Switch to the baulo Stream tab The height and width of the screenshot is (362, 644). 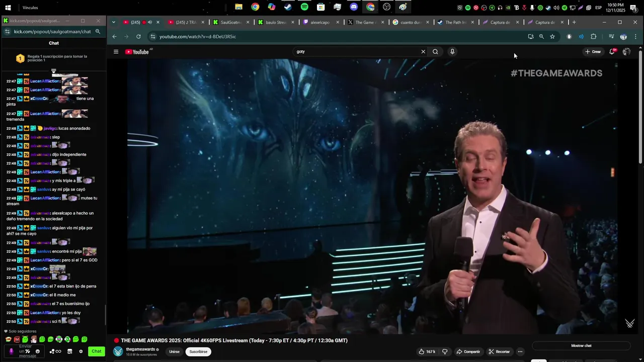point(276,22)
